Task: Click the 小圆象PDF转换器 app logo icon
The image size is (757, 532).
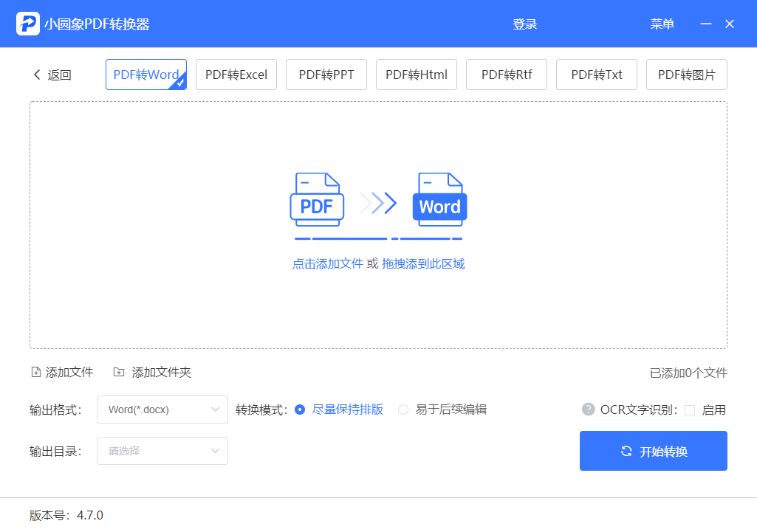Action: coord(28,24)
